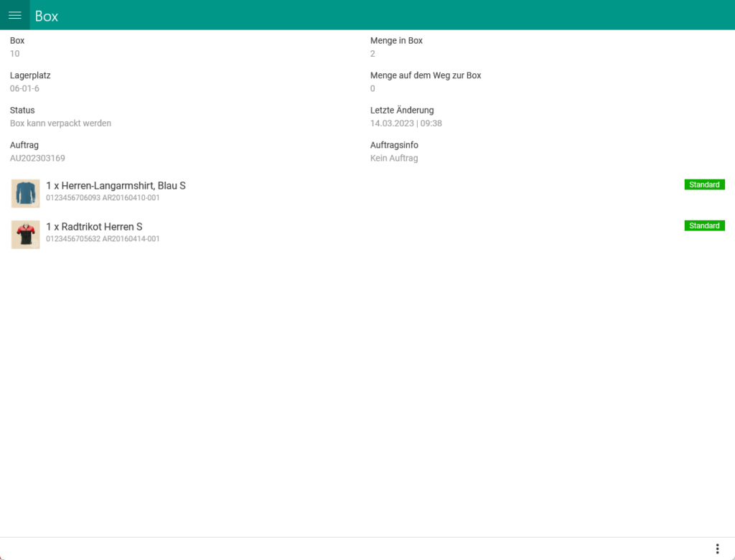Click the Box number value 10
Screen dimensions: 735x560
pos(14,53)
